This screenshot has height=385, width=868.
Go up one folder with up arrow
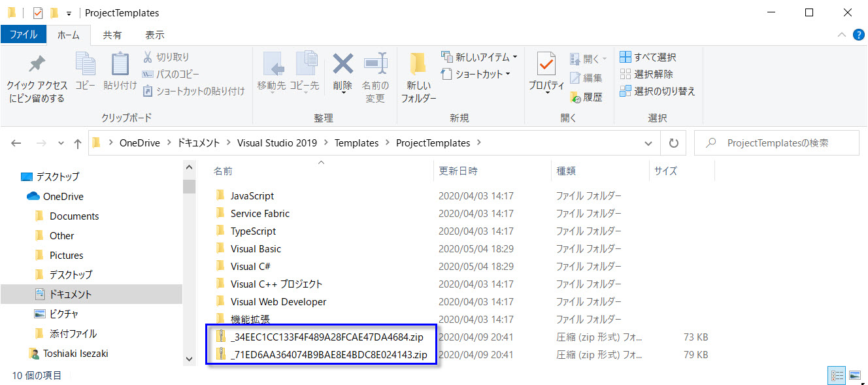[78, 143]
